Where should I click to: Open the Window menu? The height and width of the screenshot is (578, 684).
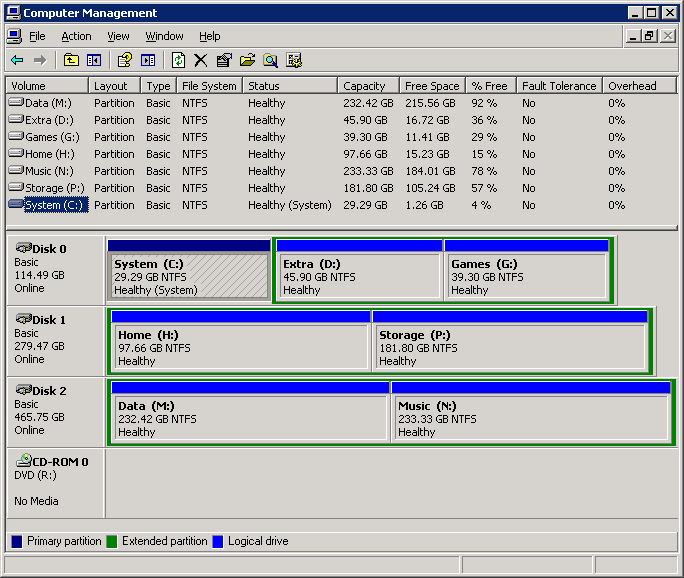click(164, 36)
